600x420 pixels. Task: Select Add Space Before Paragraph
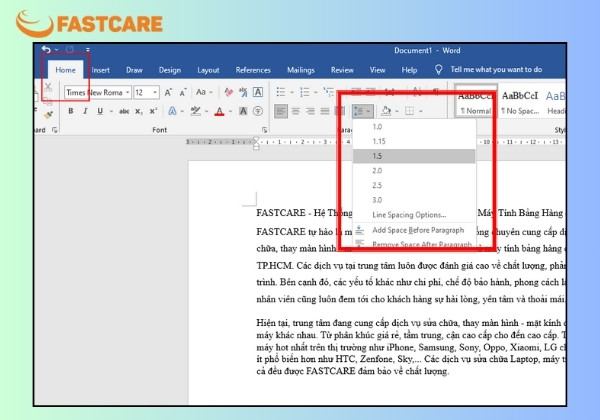pos(414,230)
